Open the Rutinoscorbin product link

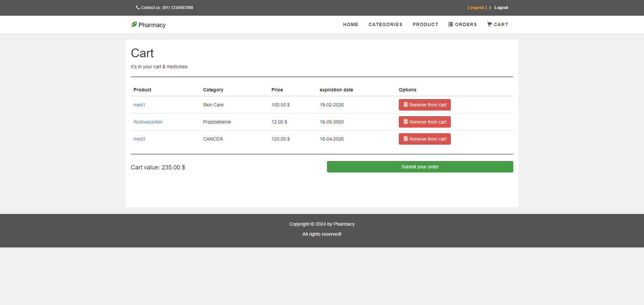pyautogui.click(x=148, y=122)
